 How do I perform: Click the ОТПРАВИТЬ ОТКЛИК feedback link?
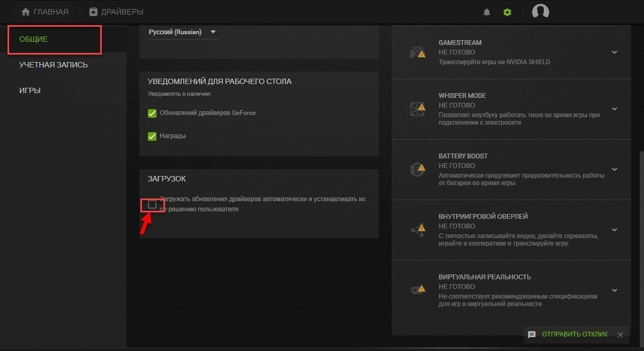click(x=575, y=334)
